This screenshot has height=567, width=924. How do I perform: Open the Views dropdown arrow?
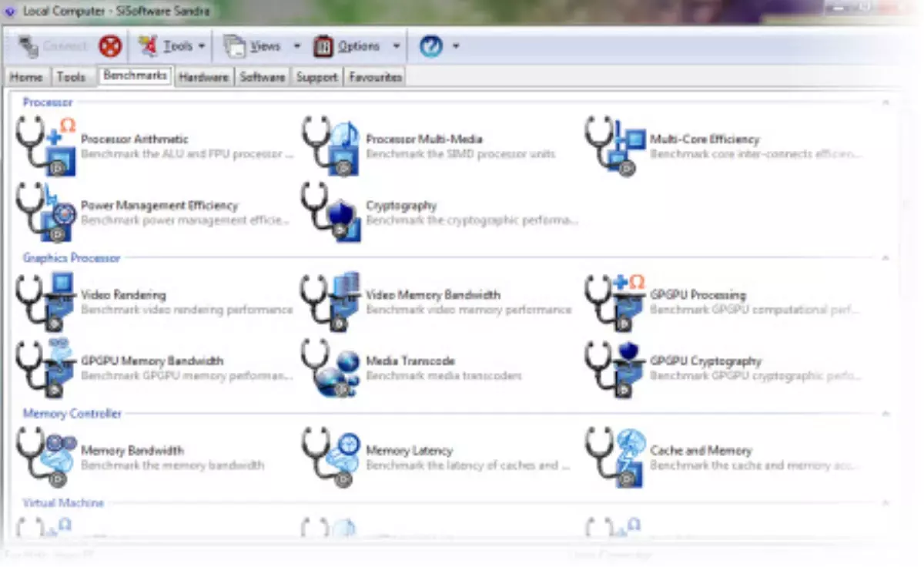pyautogui.click(x=296, y=46)
